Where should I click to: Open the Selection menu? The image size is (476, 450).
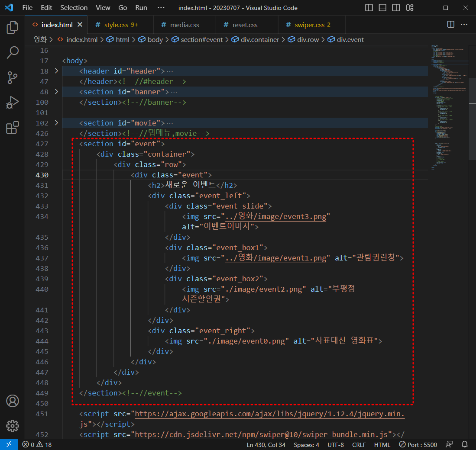[74, 8]
